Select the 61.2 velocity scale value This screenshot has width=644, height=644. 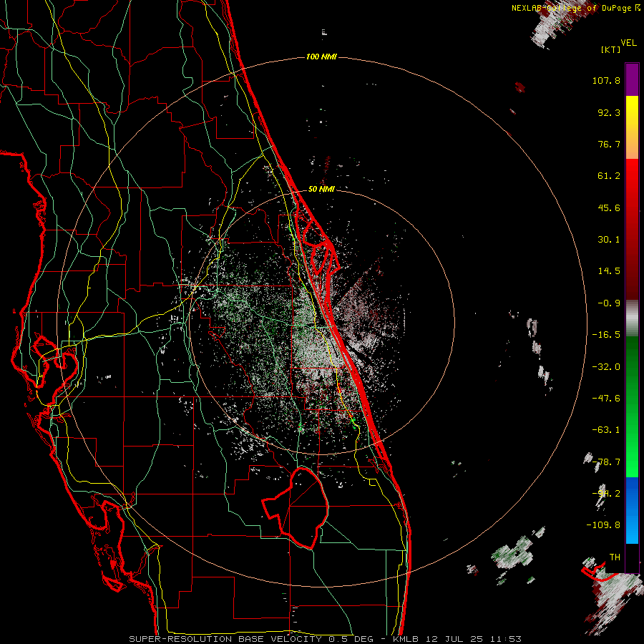(x=609, y=176)
